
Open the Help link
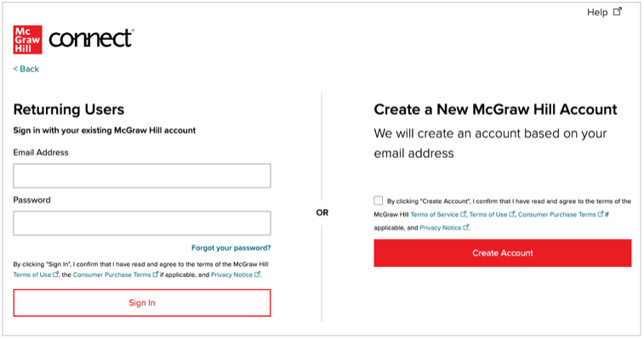click(x=597, y=12)
